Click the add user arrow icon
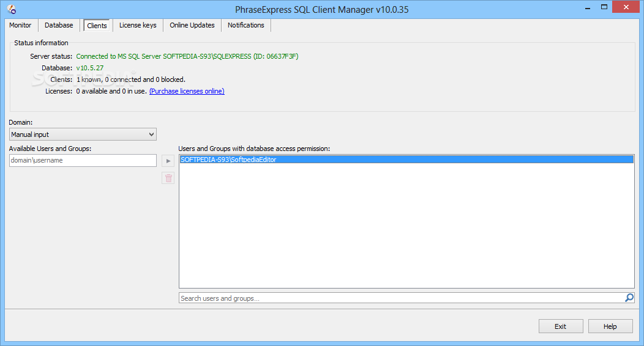644x346 pixels. click(x=168, y=161)
